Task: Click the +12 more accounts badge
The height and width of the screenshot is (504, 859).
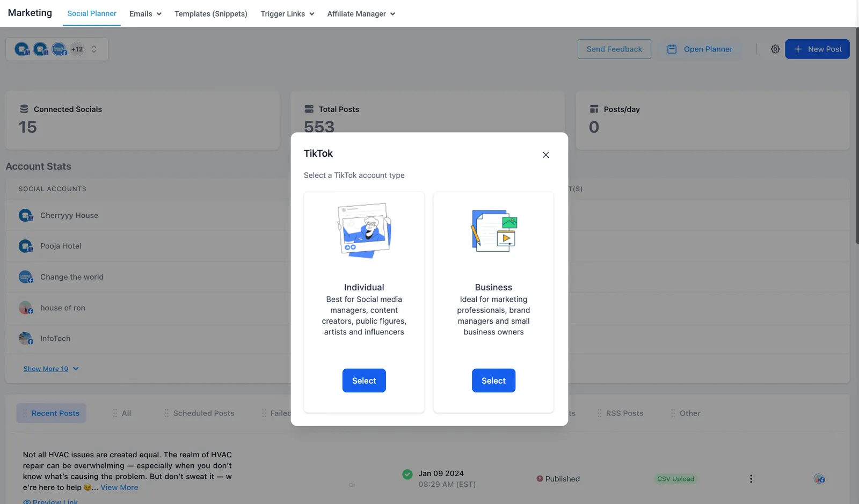Action: click(x=77, y=49)
